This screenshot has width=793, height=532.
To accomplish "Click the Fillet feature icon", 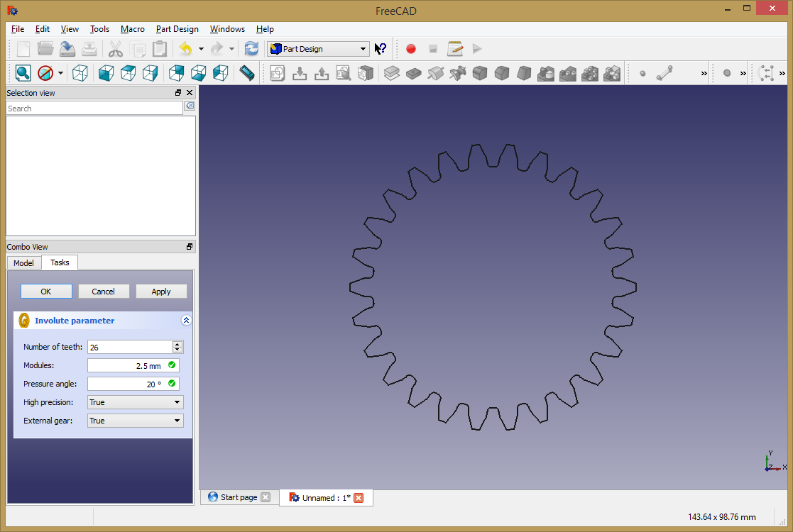I will point(480,73).
